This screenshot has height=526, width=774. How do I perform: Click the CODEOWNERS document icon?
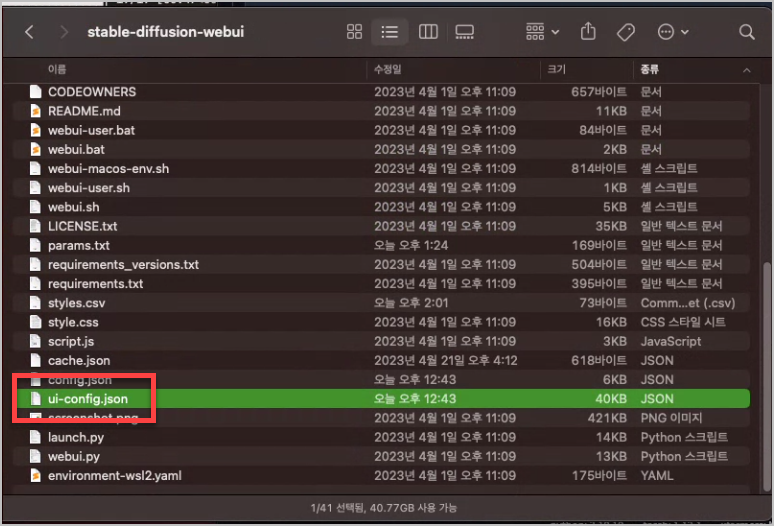pyautogui.click(x=35, y=92)
